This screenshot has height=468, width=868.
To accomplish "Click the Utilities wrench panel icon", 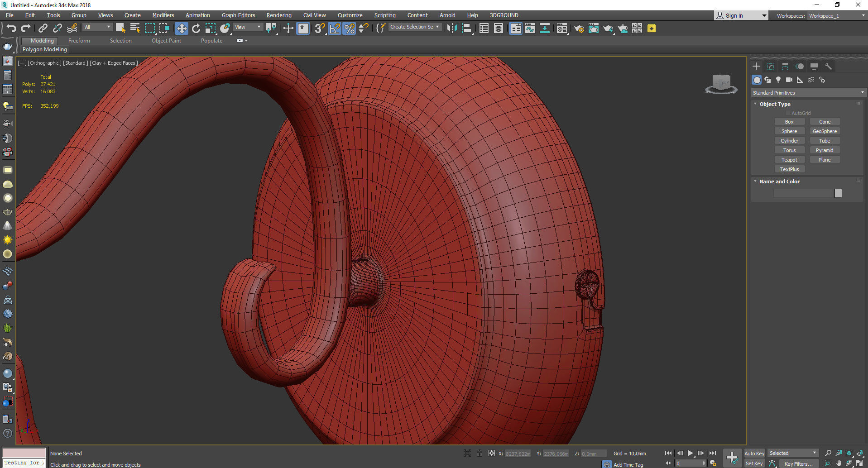I will pyautogui.click(x=828, y=67).
